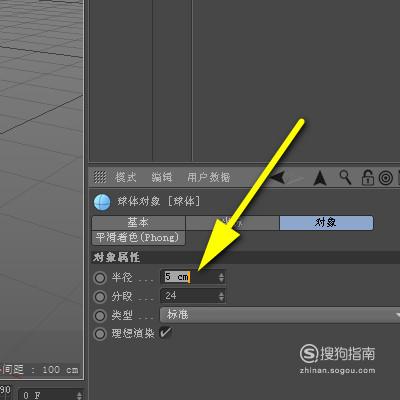This screenshot has width=400, height=400.
Task: Open the magnifier search icon
Action: pyautogui.click(x=345, y=177)
